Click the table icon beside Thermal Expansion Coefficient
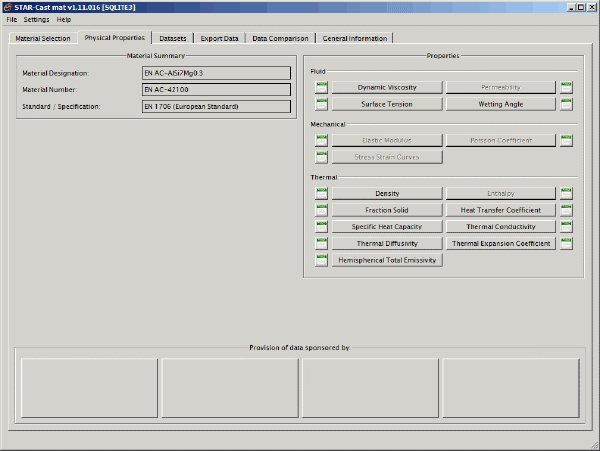This screenshot has height=451, width=600. point(566,243)
